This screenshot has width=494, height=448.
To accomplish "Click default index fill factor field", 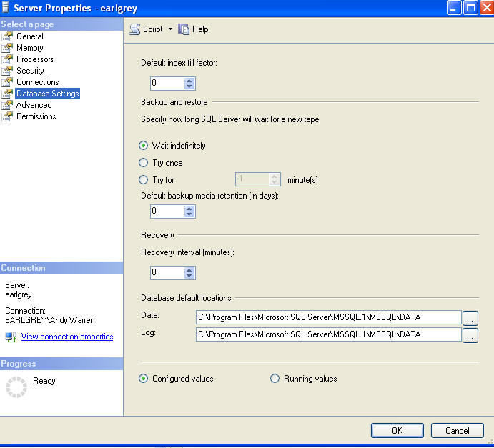I will click(x=167, y=84).
